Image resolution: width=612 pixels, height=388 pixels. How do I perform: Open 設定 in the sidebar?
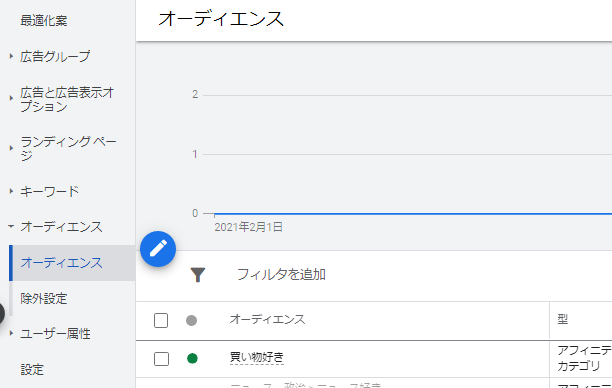pyautogui.click(x=32, y=369)
